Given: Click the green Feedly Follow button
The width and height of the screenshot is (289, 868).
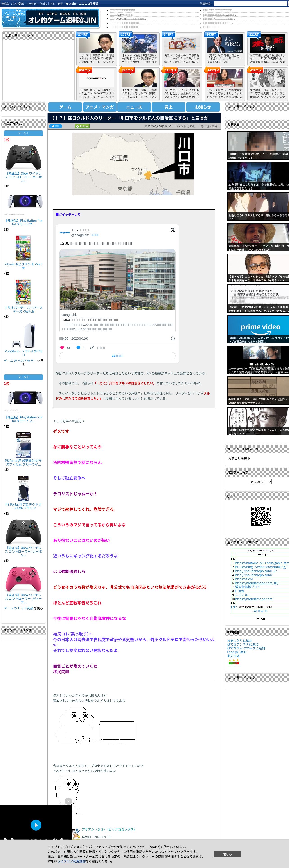Looking at the screenshot, I should pos(82,126).
